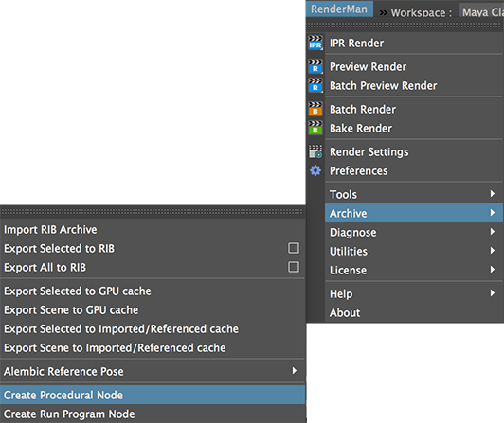Open Export Selected to RIB option box

click(x=294, y=248)
